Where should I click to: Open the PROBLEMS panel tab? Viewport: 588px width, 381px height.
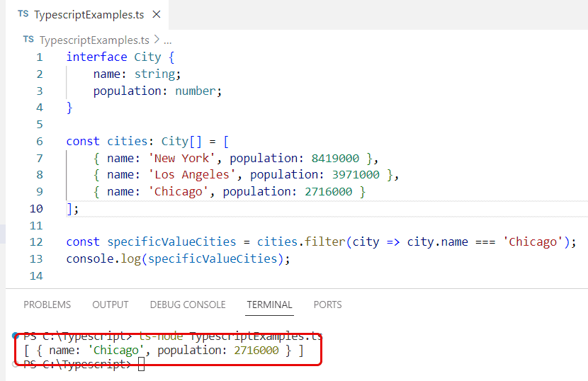coord(47,305)
